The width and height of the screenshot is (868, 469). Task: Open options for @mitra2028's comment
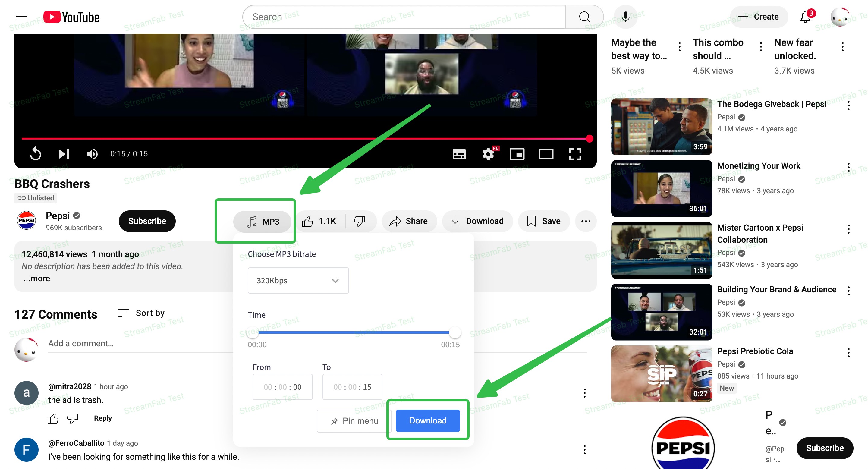click(x=585, y=393)
